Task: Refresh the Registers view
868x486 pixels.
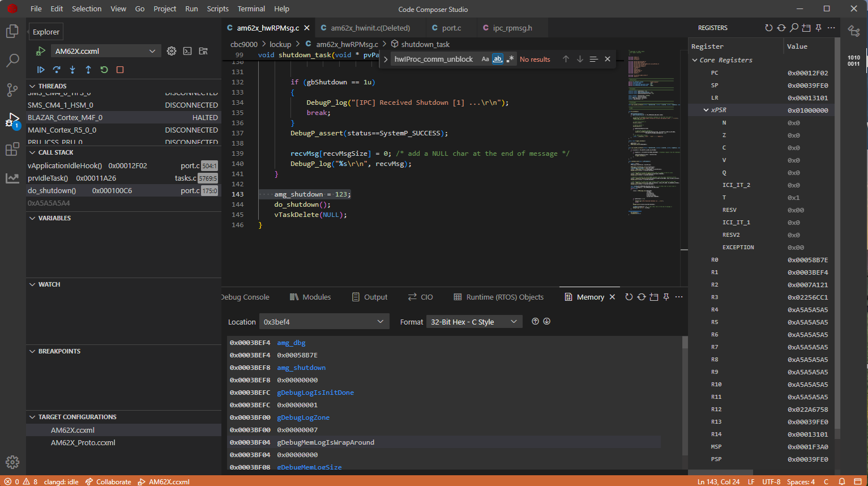Action: [x=769, y=28]
